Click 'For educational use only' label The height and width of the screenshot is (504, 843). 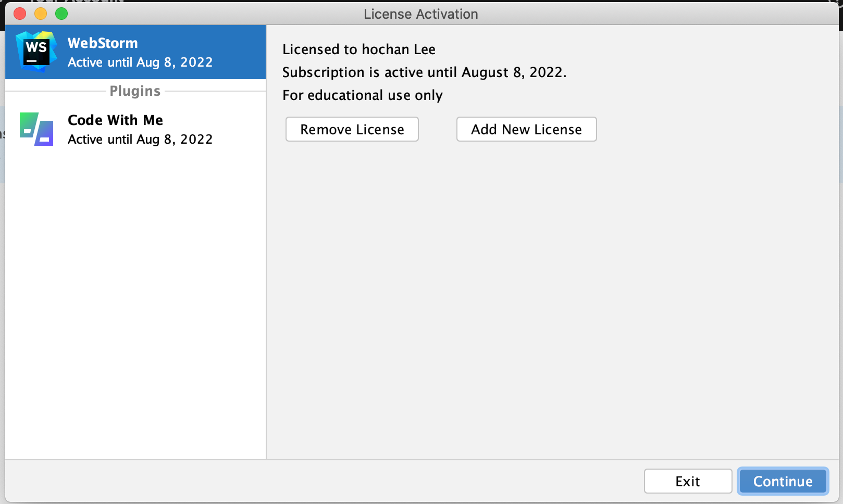tap(362, 95)
